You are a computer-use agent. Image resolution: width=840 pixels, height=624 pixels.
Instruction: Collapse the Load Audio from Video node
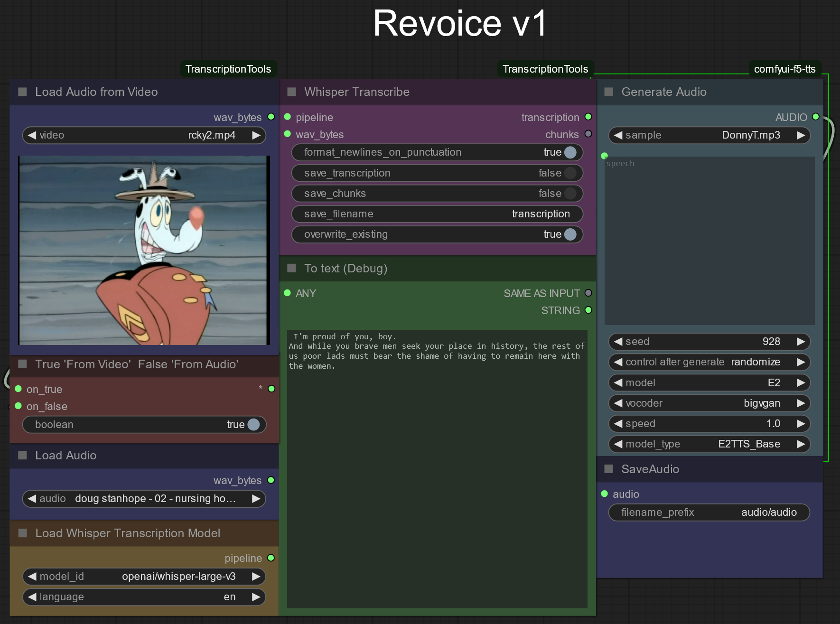(x=22, y=92)
